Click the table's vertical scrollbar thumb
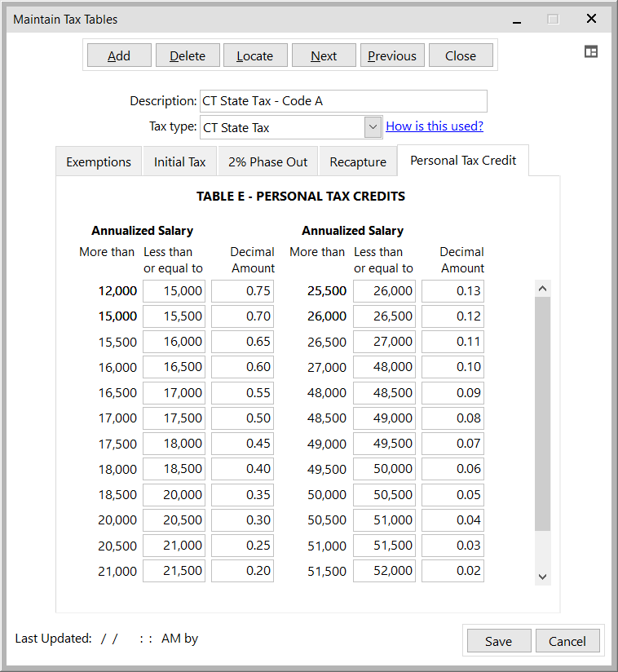 click(543, 412)
